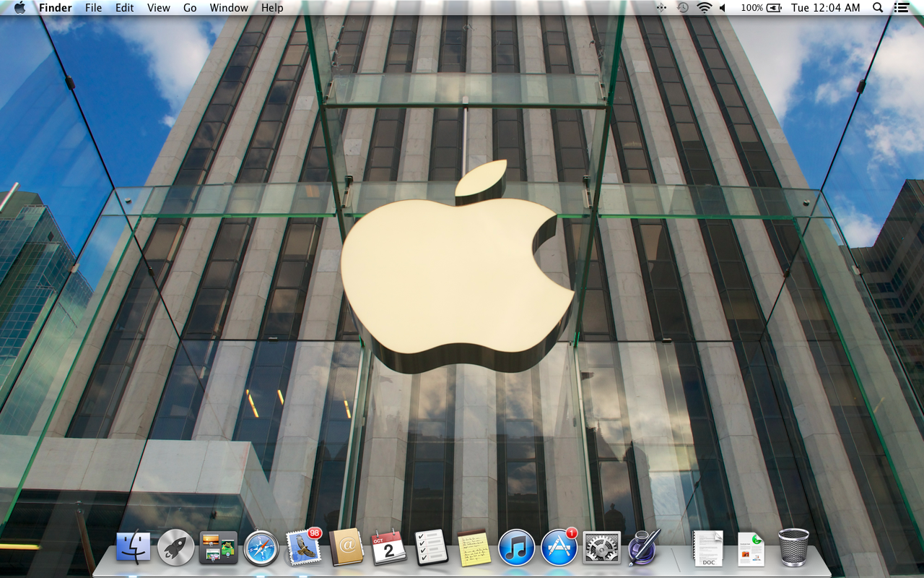Click the Bluetooth status icon
The width and height of the screenshot is (924, 578).
tap(661, 8)
